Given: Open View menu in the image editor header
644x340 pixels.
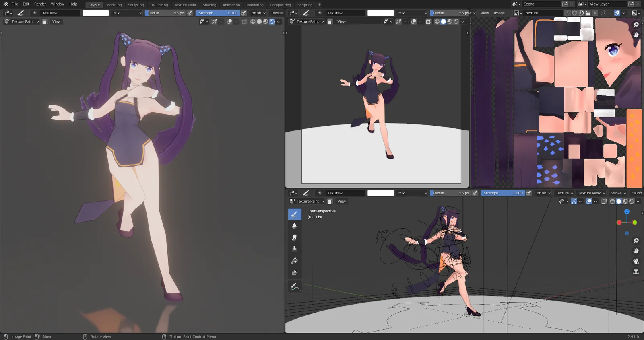Looking at the screenshot, I should pyautogui.click(x=485, y=13).
